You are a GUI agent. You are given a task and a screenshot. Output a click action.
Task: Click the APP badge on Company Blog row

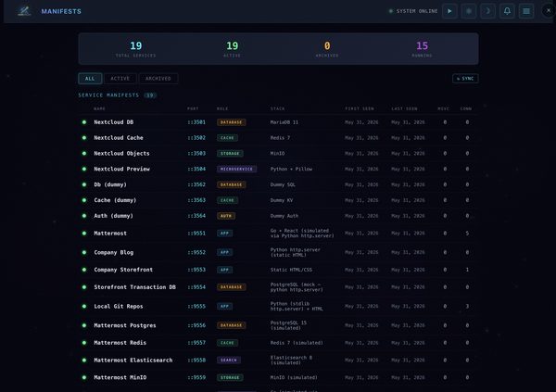point(225,252)
